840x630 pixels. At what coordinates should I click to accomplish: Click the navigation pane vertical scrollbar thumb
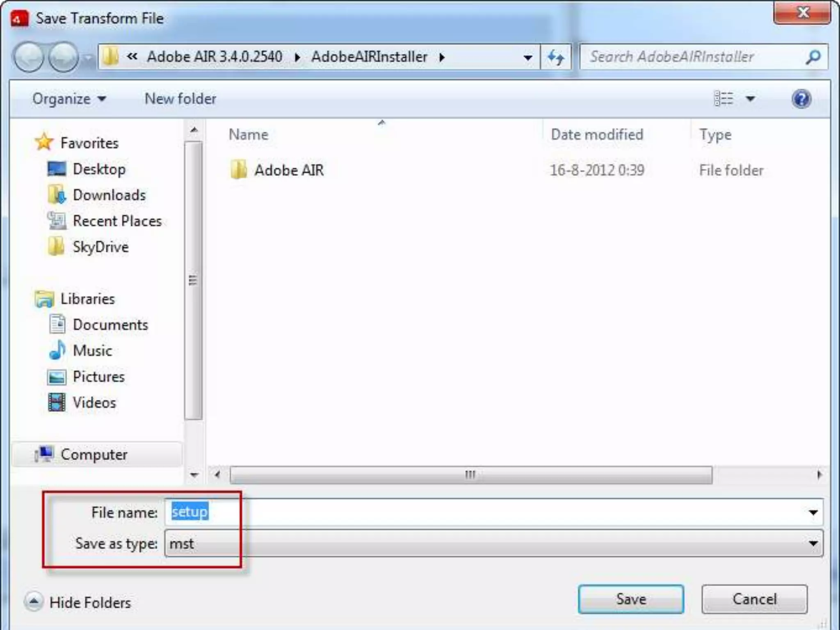click(193, 281)
